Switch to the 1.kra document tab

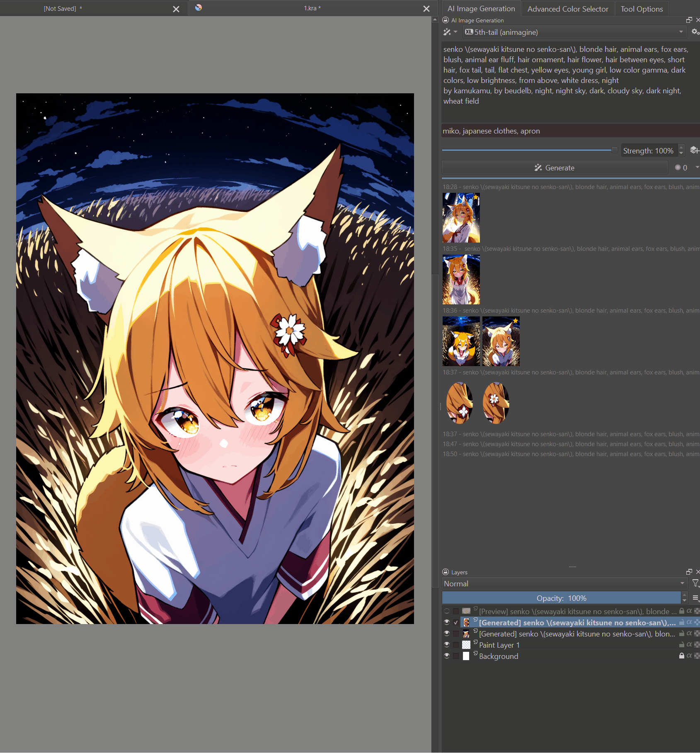[x=312, y=8]
